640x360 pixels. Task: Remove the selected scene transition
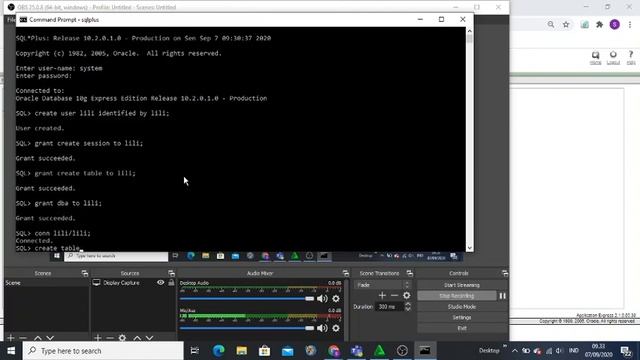click(394, 296)
